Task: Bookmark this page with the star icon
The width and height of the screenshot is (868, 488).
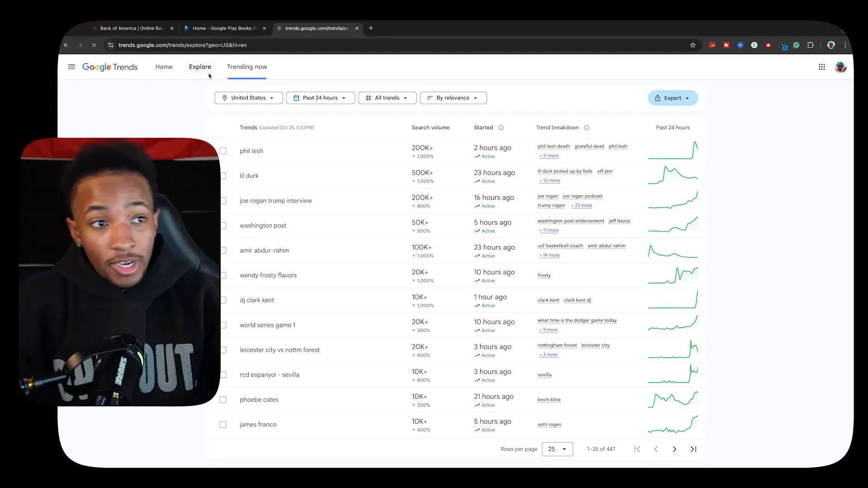Action: coord(693,45)
